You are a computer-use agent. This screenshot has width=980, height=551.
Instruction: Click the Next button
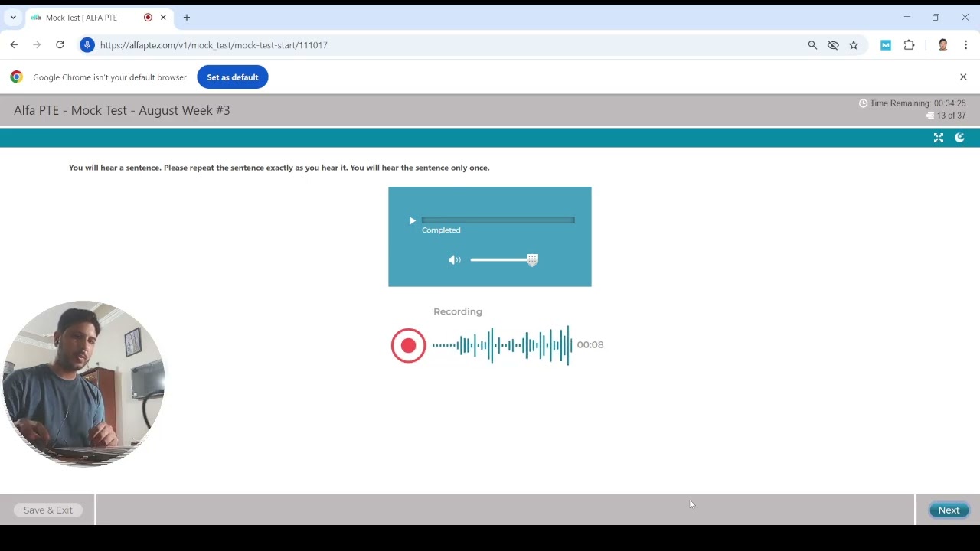pyautogui.click(x=949, y=510)
